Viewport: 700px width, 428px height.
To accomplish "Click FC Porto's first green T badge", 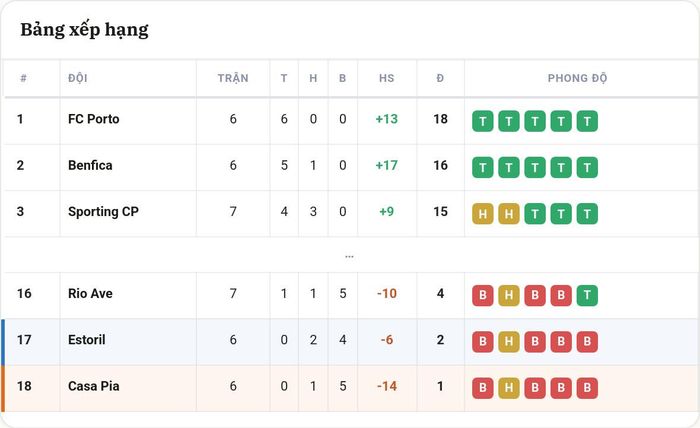I will (x=483, y=121).
